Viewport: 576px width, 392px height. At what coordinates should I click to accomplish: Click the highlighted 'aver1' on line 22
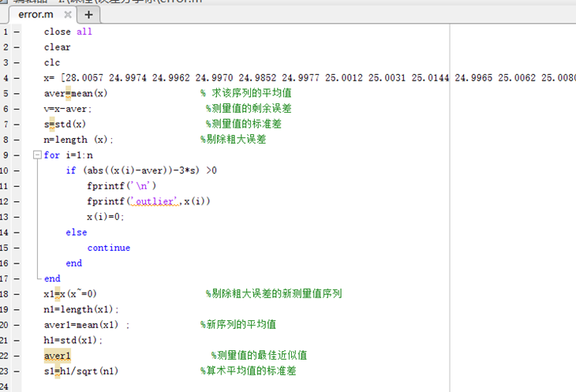58,356
